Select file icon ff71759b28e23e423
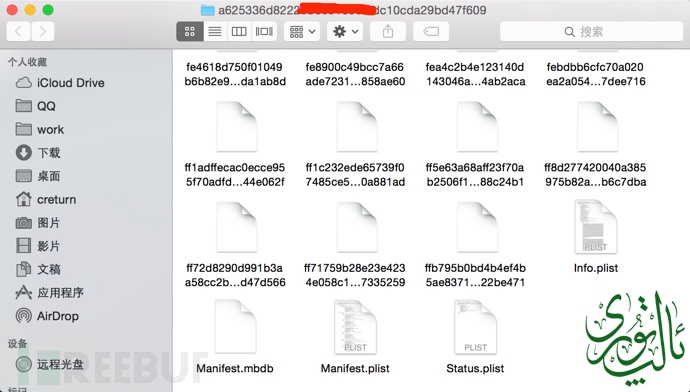The width and height of the screenshot is (690, 392). [x=357, y=227]
